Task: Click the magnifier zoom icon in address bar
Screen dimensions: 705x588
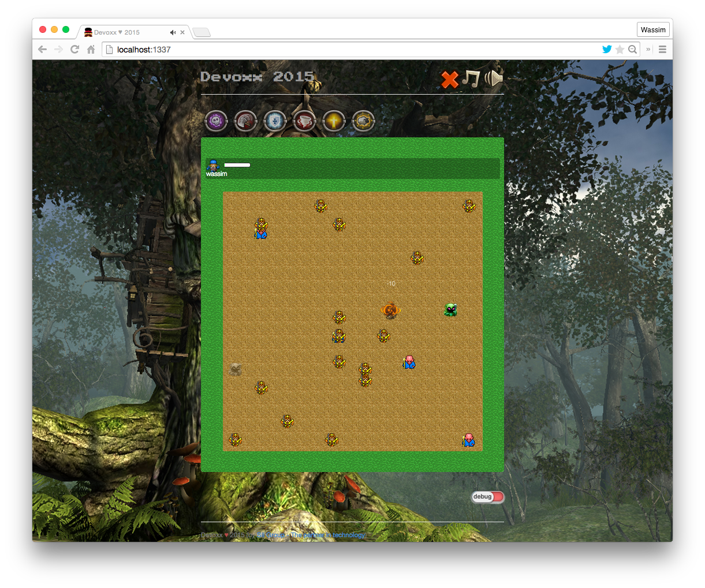Action: pyautogui.click(x=633, y=50)
